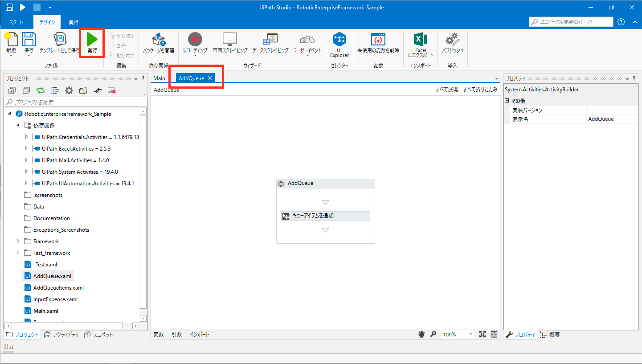Image resolution: width=642 pixels, height=364 pixels.
Task: Open the レコーディング dropdown arrow
Action: 195,56
